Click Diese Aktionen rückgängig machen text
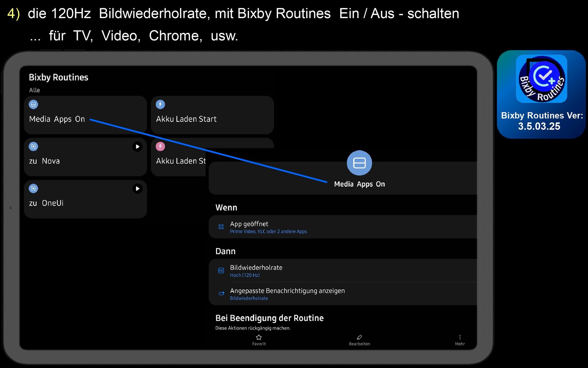 click(253, 328)
